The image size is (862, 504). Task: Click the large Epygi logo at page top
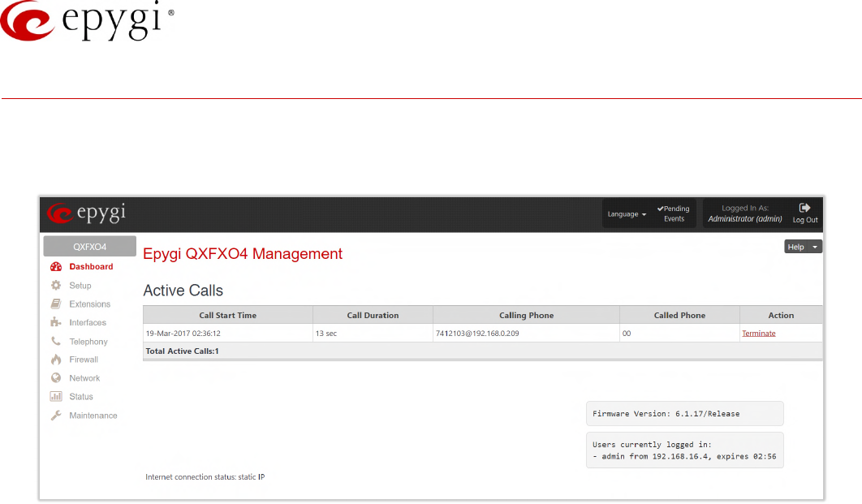click(x=87, y=20)
